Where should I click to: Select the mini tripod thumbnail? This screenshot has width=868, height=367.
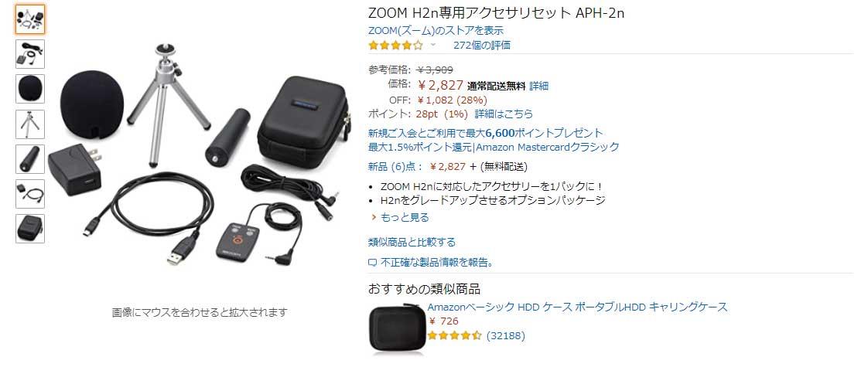[30, 124]
